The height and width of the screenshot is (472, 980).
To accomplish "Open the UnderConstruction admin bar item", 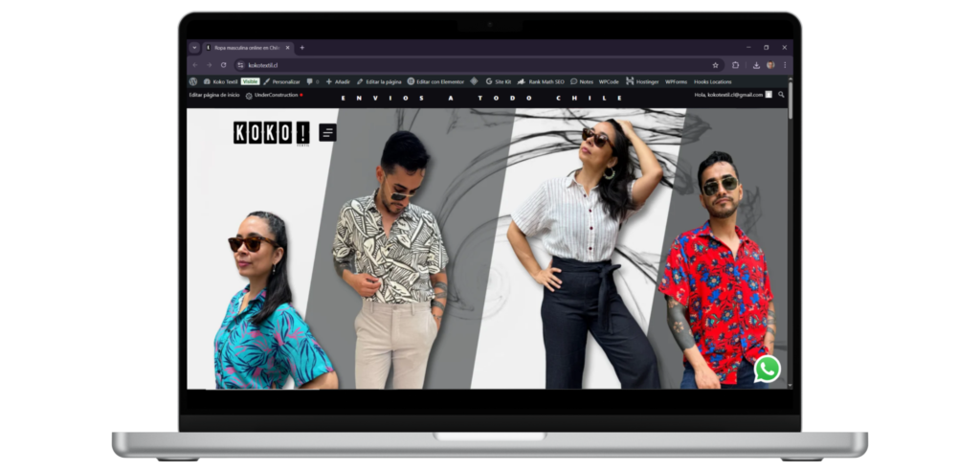I will pos(274,95).
